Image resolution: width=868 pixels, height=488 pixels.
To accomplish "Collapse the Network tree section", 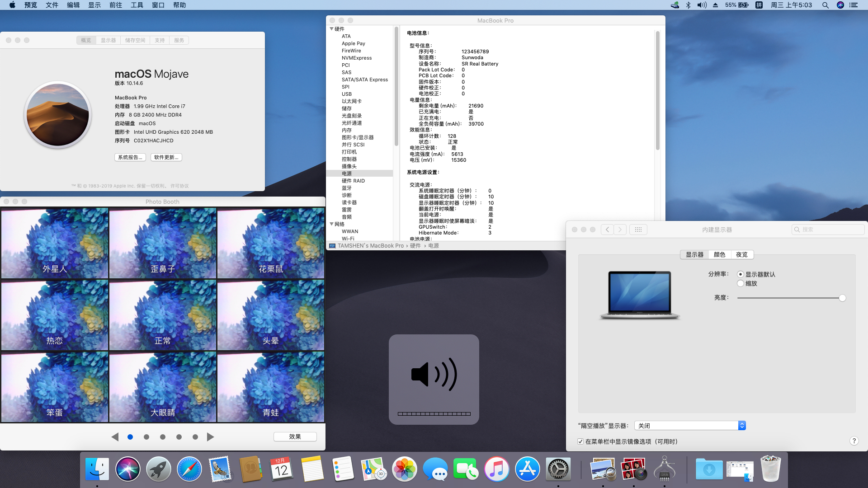I will coord(331,224).
